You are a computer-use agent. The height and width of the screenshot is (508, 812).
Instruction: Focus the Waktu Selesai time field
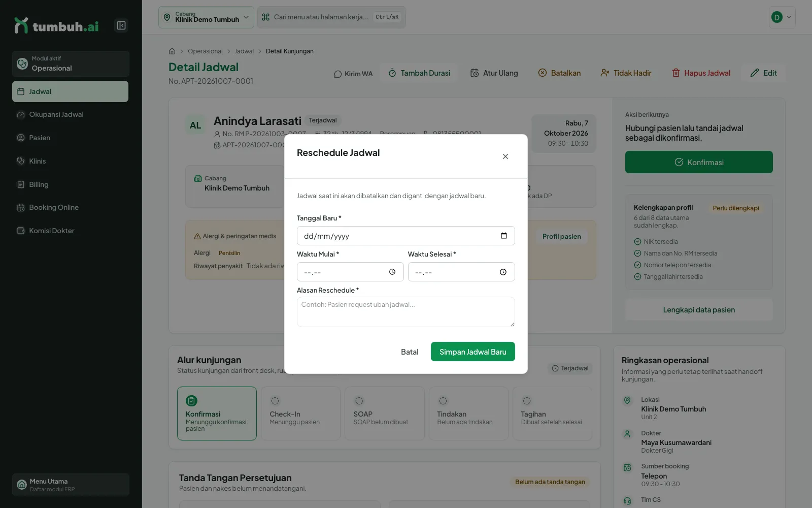coord(461,272)
